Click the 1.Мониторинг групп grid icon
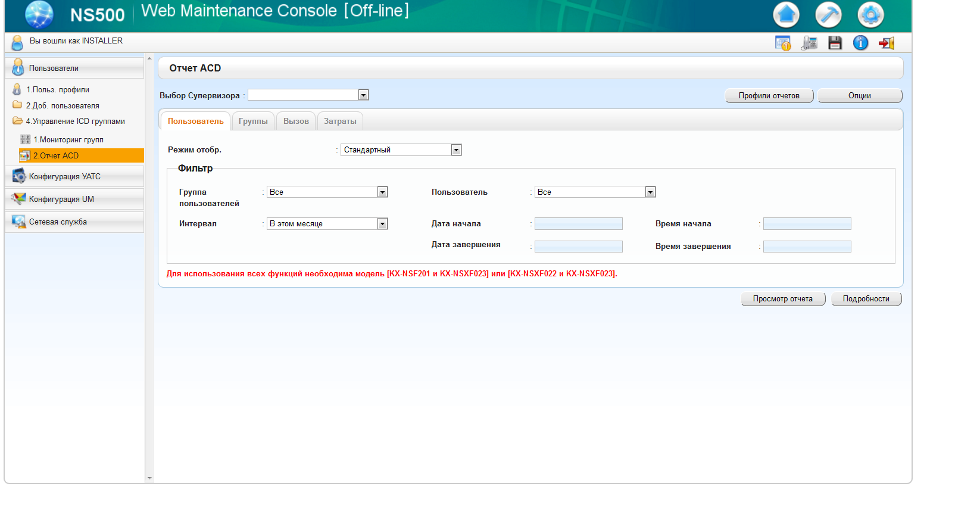Screen dimensions: 980x508 [25, 139]
